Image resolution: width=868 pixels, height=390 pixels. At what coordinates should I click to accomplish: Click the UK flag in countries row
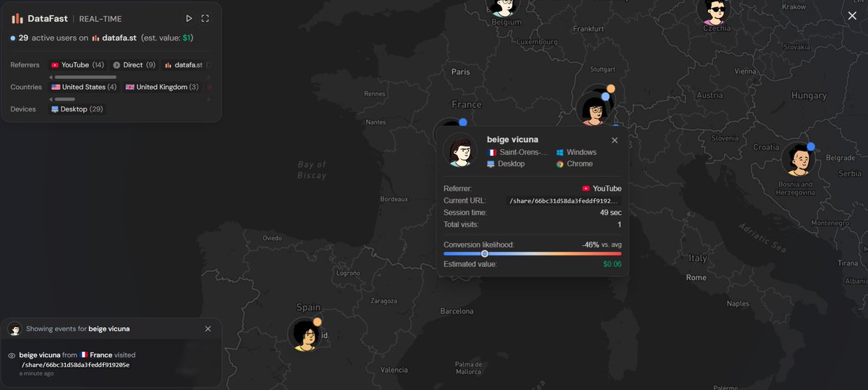130,88
